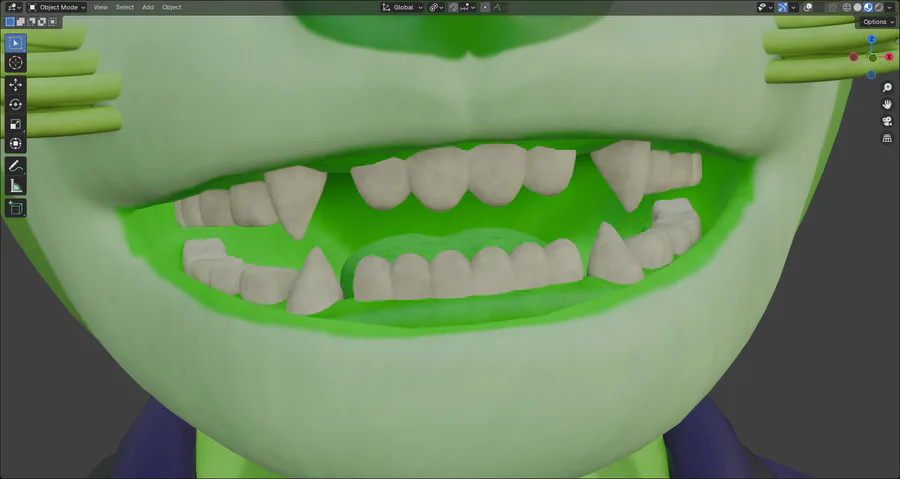This screenshot has height=479, width=900.
Task: Select the Transform tool
Action: coord(15,143)
